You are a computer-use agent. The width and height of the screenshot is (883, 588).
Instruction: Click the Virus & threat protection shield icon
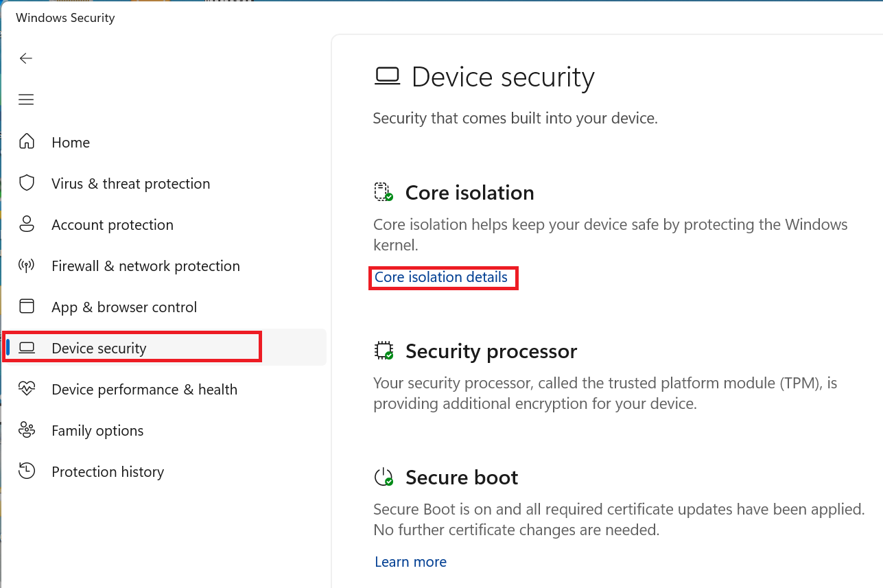(27, 183)
